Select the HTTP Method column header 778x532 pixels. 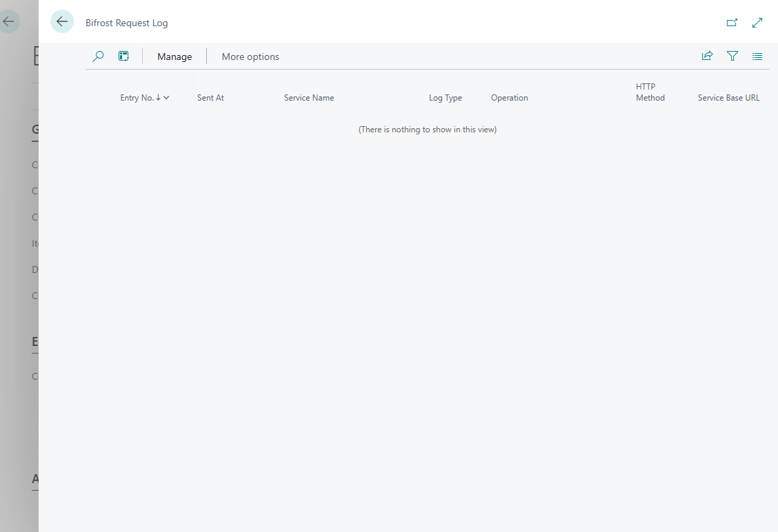650,92
